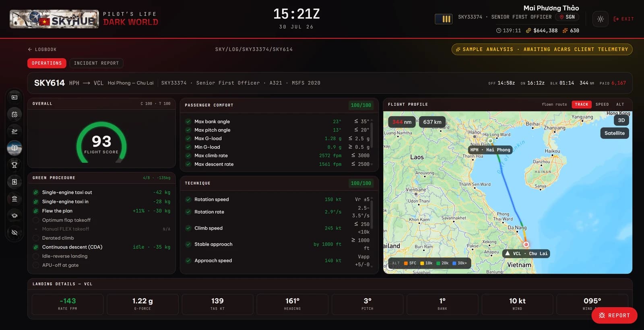Click the Max pitch angle check icon
The height and width of the screenshot is (330, 644).
tap(188, 130)
